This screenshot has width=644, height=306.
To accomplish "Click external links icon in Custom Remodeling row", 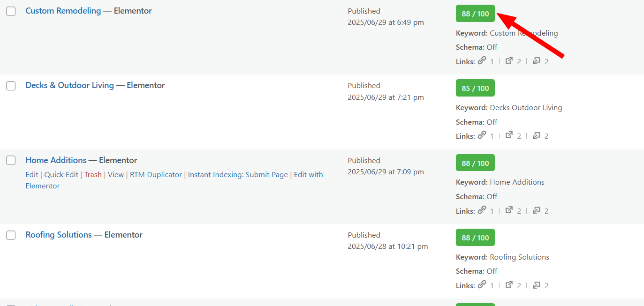I will coord(509,61).
